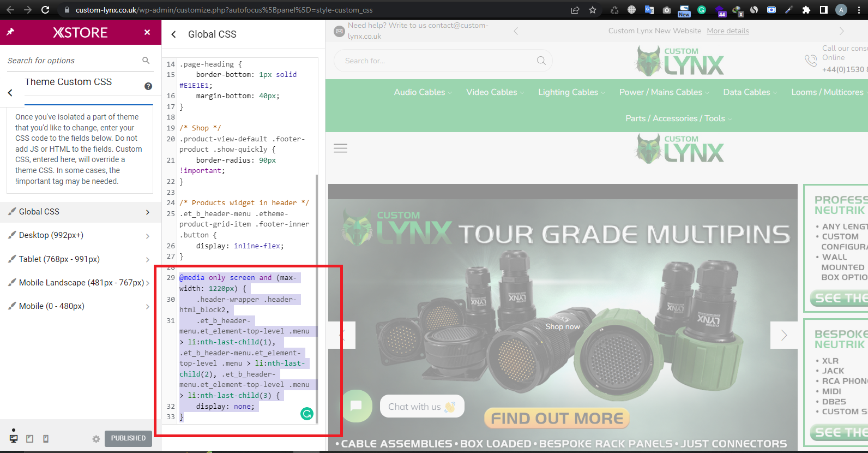Open Chrome three-dot menu
Screen dimensions: 868x453
pos(859,10)
